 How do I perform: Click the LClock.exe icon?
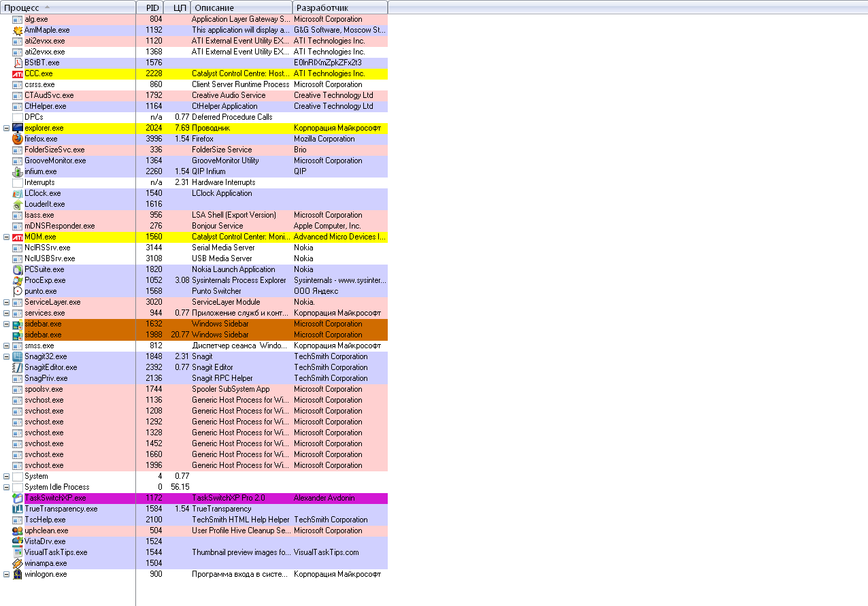tap(18, 193)
